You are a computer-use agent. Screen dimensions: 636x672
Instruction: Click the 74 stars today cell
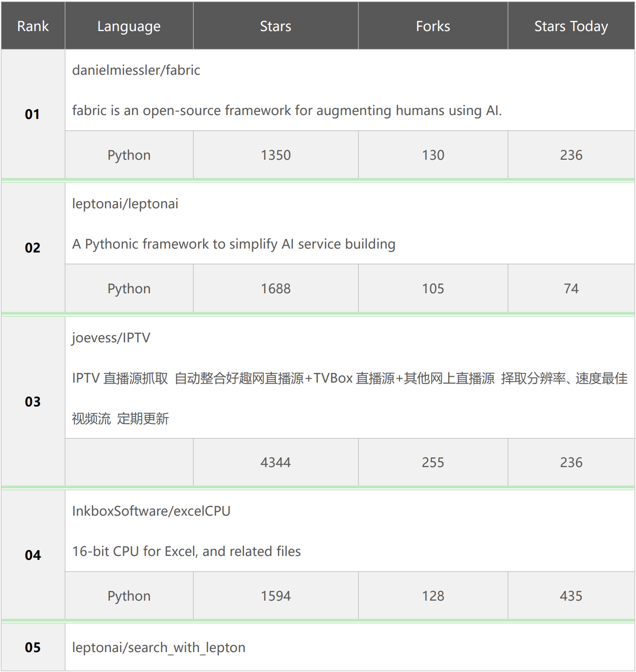571,289
